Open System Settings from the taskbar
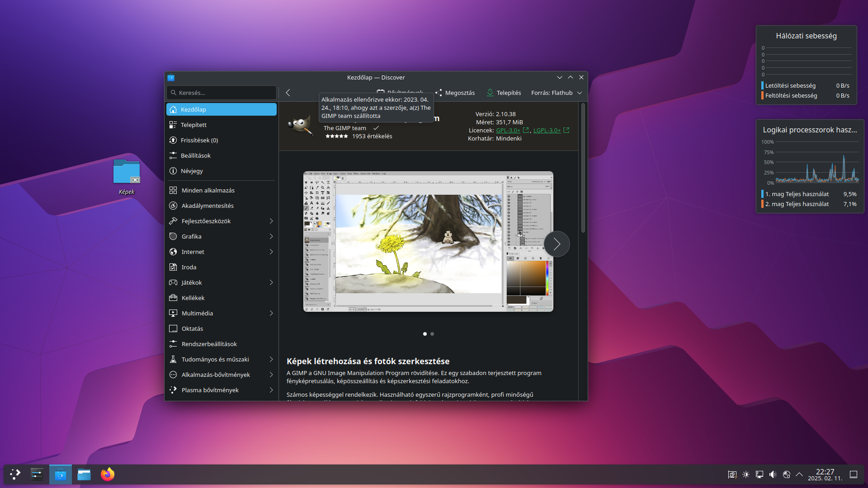 [37, 474]
